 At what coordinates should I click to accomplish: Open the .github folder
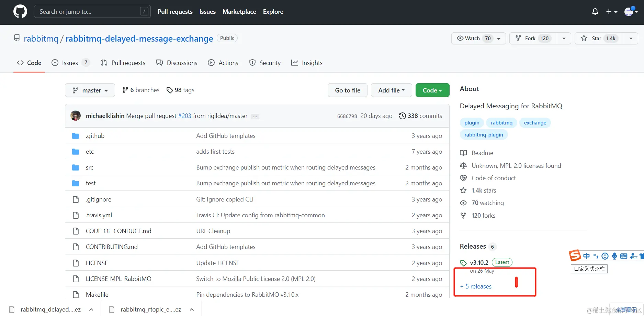pos(95,136)
